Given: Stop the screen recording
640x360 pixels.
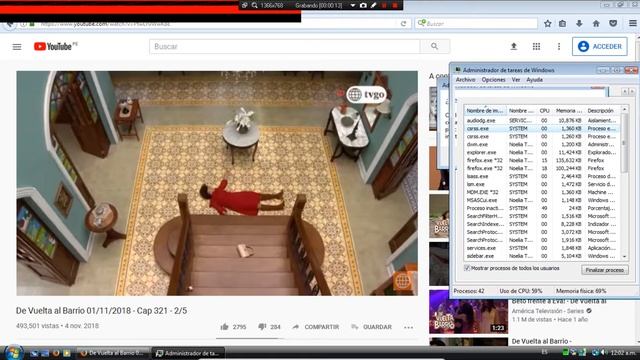Looking at the screenshot, I should tap(395, 5).
